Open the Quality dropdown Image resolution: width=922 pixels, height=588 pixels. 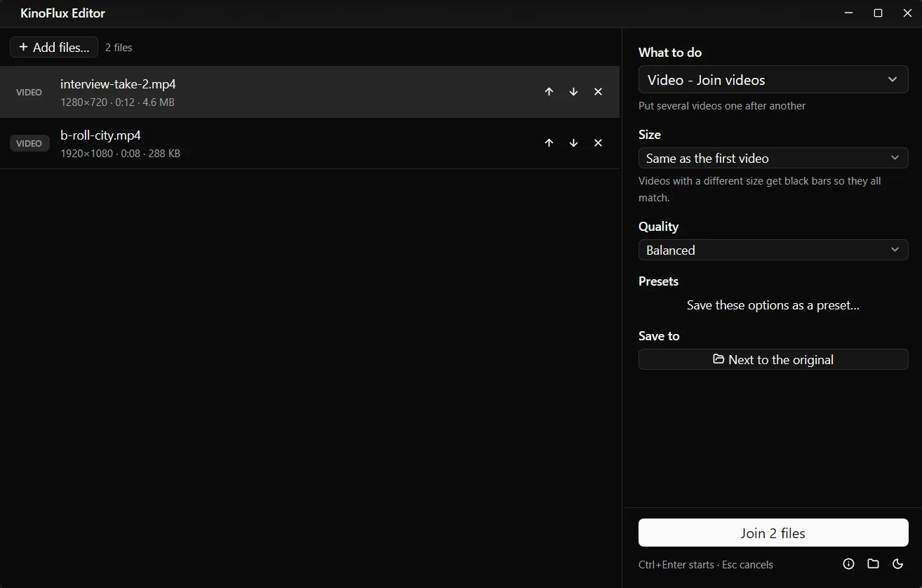click(773, 250)
